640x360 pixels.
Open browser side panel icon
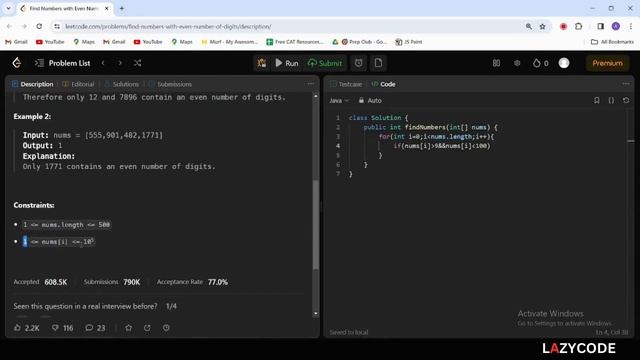pos(600,27)
